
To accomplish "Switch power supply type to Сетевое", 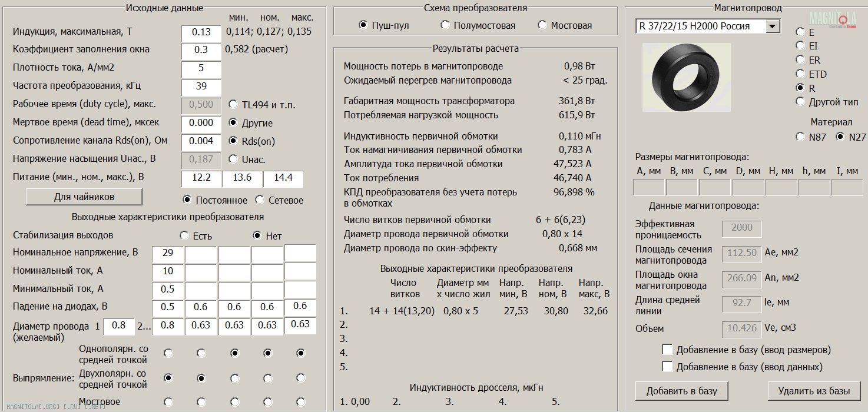I will [x=260, y=200].
